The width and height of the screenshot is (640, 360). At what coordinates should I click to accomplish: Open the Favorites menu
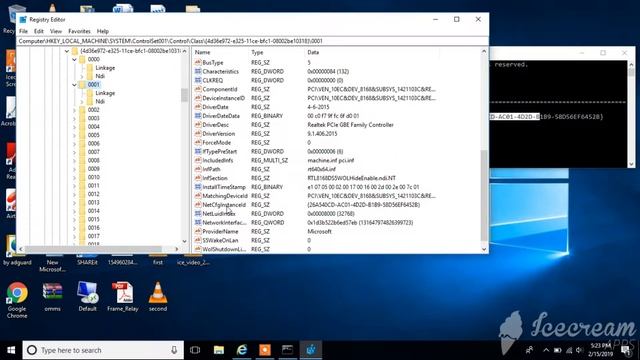[79, 31]
